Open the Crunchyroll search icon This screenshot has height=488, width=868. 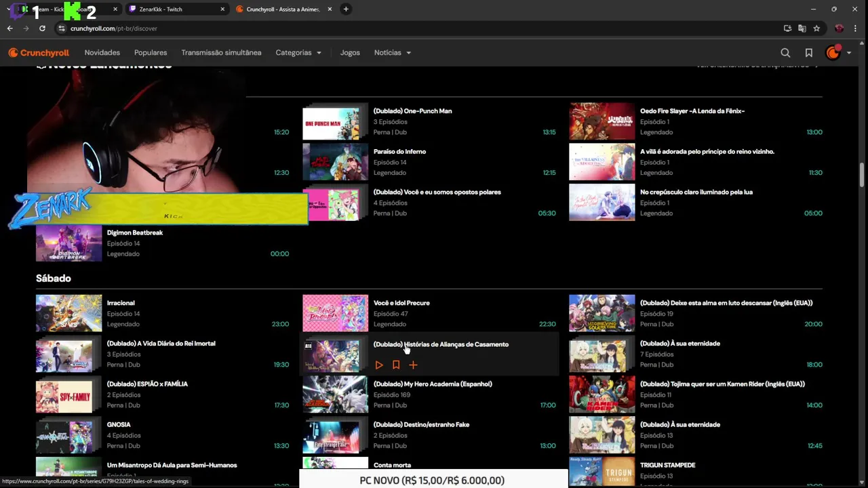tap(785, 53)
